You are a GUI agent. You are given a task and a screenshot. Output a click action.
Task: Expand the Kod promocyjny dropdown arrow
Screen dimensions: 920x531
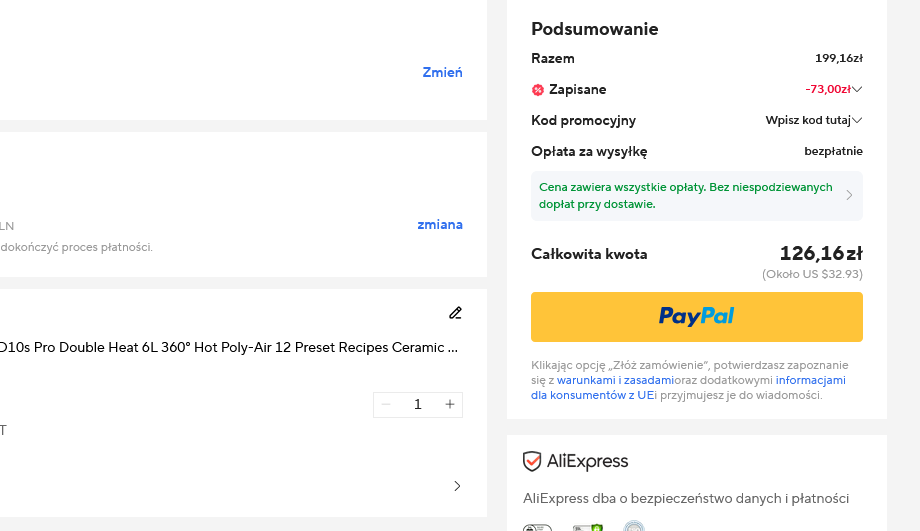click(857, 120)
